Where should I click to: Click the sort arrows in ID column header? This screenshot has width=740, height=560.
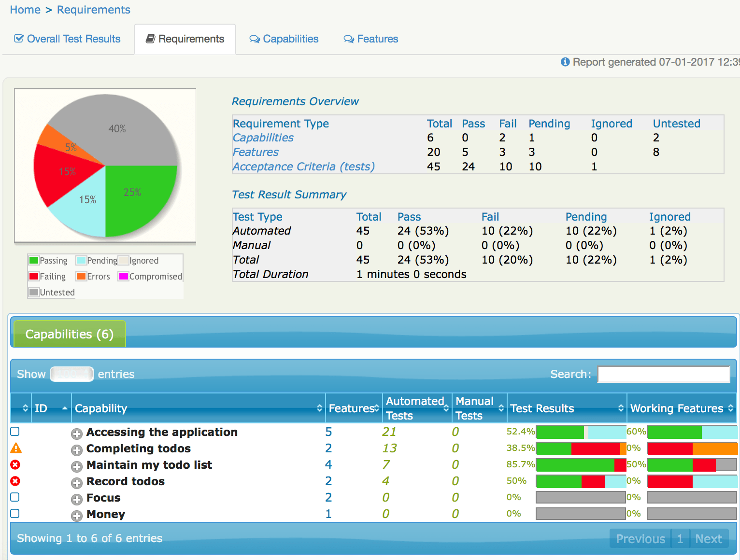click(64, 408)
